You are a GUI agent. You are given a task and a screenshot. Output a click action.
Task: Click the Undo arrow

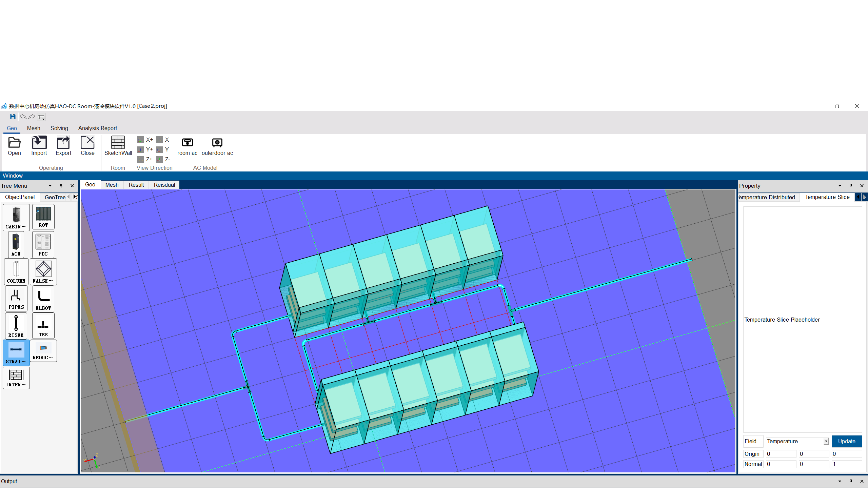(23, 117)
